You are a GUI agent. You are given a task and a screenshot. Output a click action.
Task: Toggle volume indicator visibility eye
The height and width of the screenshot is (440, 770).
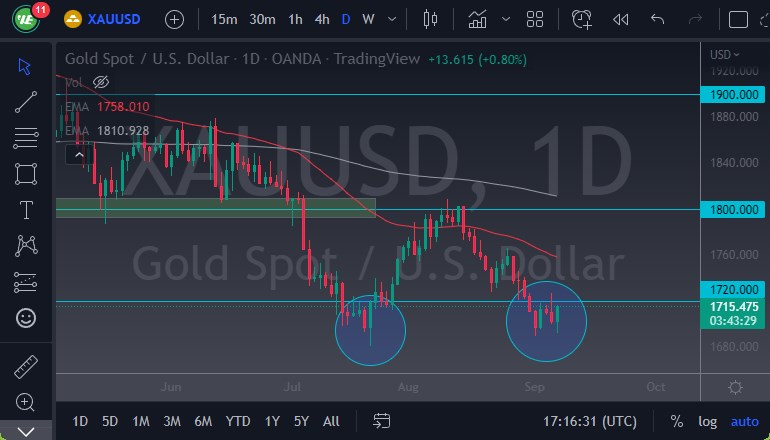pos(101,82)
